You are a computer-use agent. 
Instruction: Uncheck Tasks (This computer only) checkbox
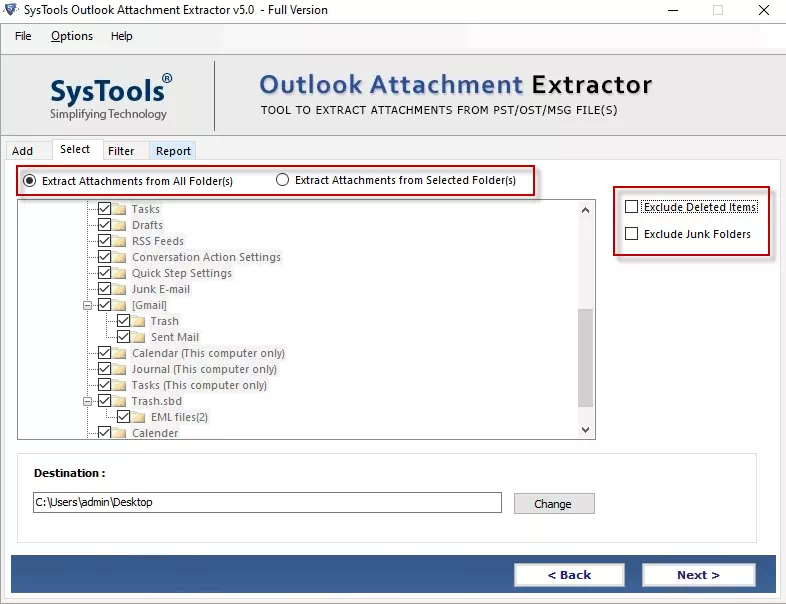coord(104,384)
